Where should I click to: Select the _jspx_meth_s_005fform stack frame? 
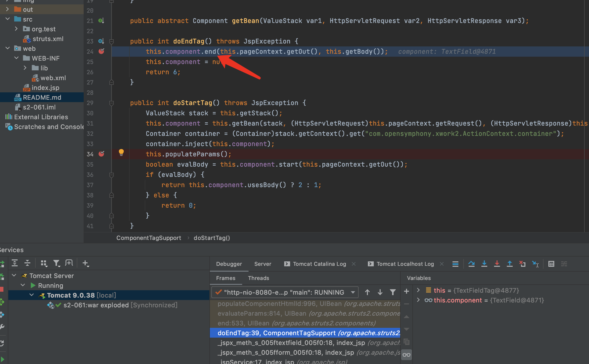(305, 353)
